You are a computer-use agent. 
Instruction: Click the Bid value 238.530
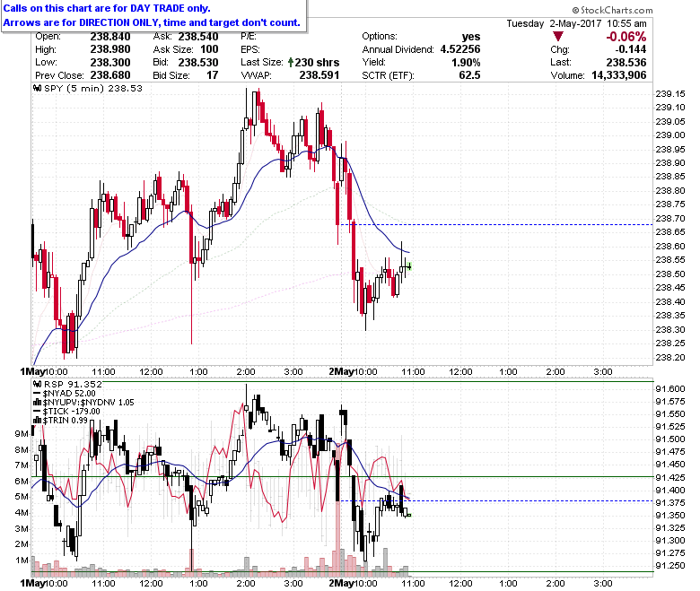[x=198, y=63]
